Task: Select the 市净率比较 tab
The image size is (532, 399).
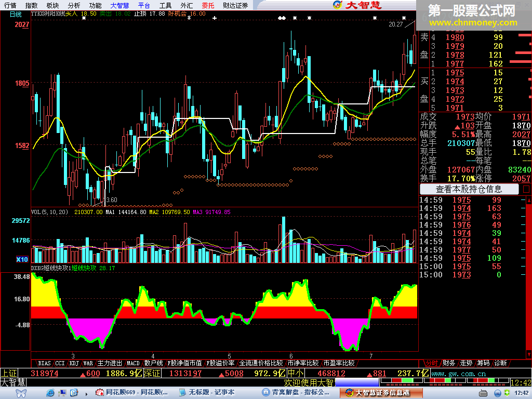Action: click(303, 363)
